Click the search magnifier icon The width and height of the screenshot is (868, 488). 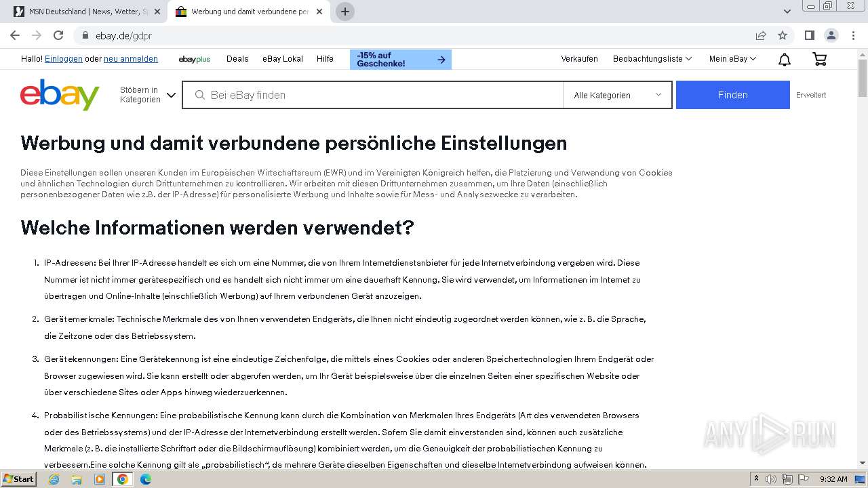(x=200, y=95)
